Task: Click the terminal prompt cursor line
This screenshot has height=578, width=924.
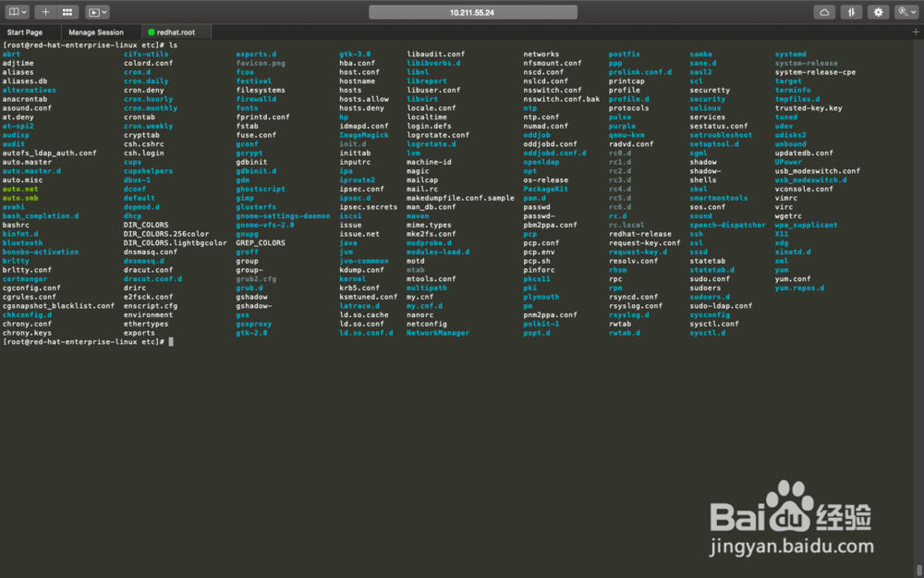Action: pyautogui.click(x=88, y=341)
